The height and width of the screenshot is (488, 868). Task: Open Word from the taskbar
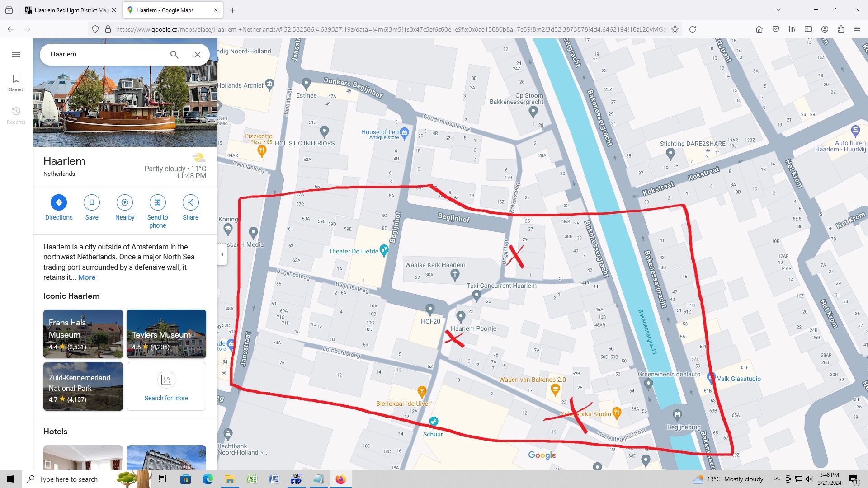[x=274, y=479]
